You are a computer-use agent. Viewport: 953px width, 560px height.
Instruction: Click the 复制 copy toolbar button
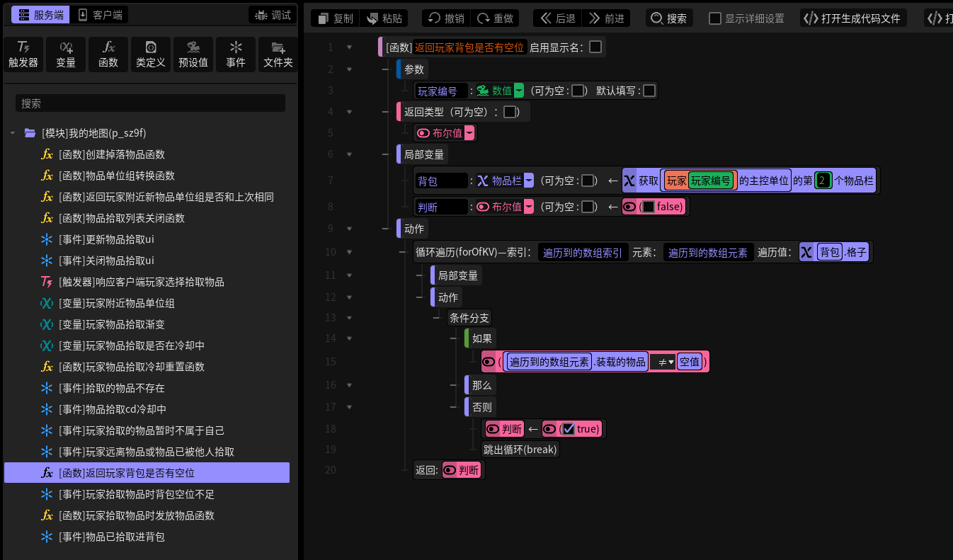[336, 18]
